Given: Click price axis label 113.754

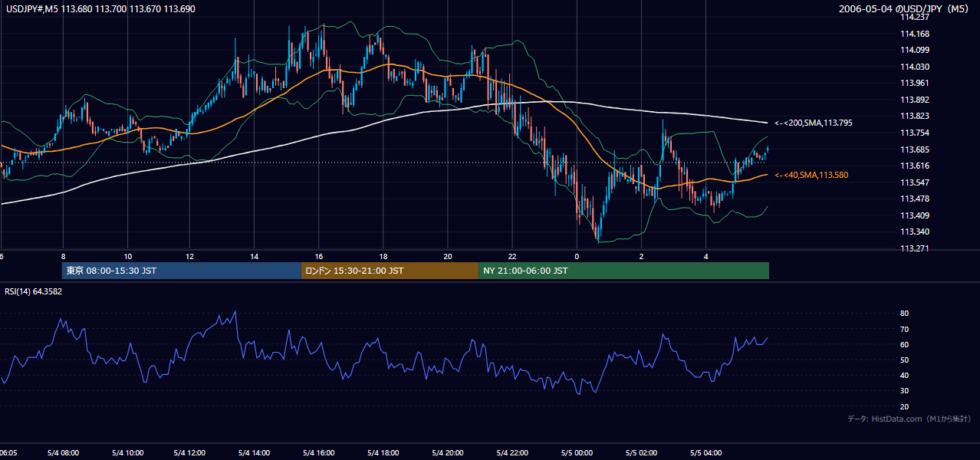Looking at the screenshot, I should [914, 133].
